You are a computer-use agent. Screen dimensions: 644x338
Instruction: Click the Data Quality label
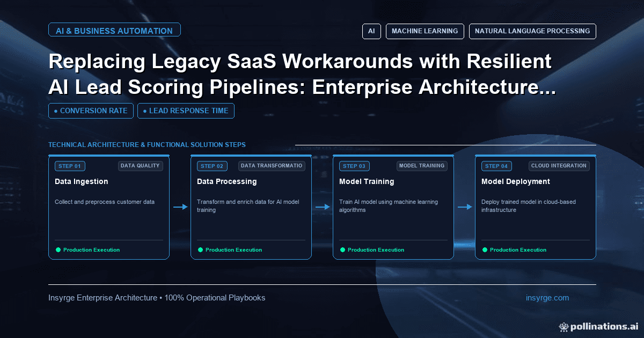click(x=140, y=166)
